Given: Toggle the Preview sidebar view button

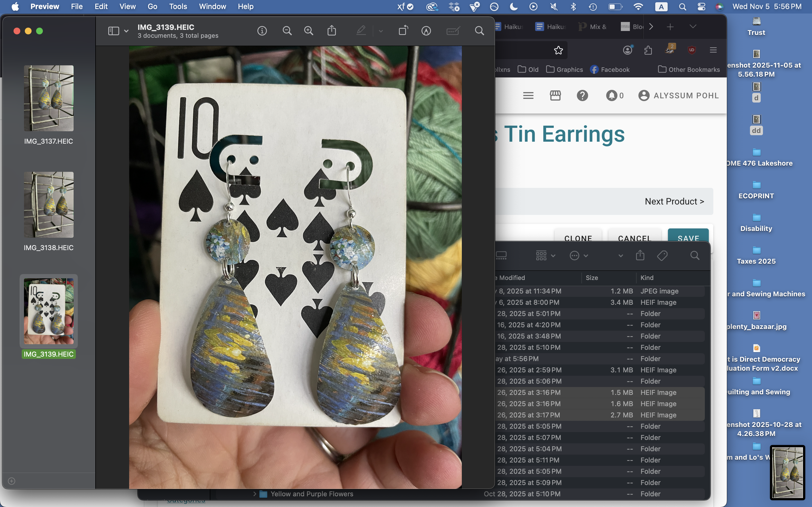Looking at the screenshot, I should (113, 31).
